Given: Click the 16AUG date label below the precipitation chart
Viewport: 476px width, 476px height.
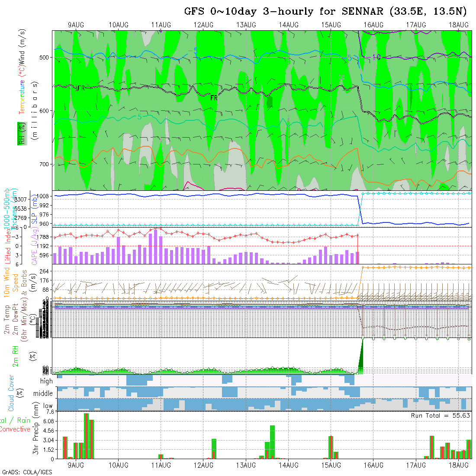Looking at the screenshot, I should pyautogui.click(x=374, y=465).
